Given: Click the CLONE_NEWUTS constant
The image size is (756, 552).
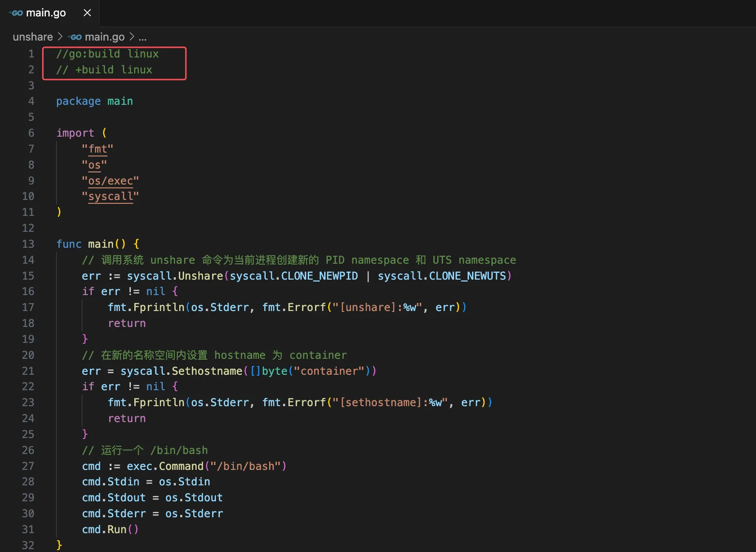Looking at the screenshot, I should pos(467,276).
